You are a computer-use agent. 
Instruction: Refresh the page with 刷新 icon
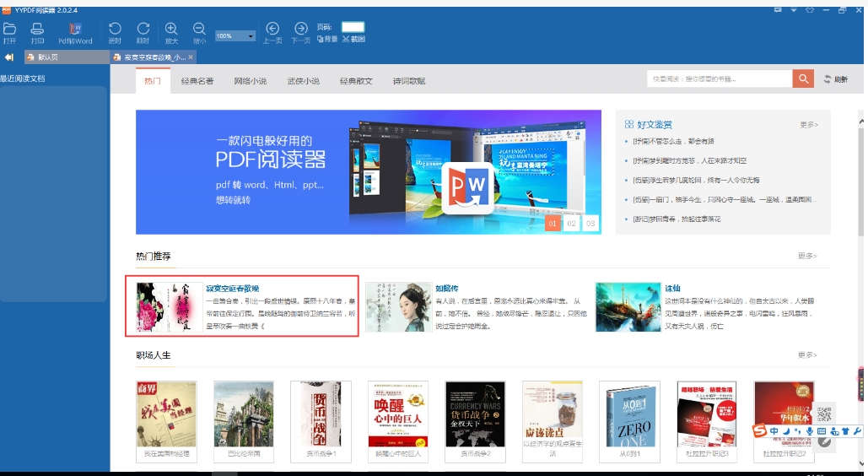coord(836,79)
